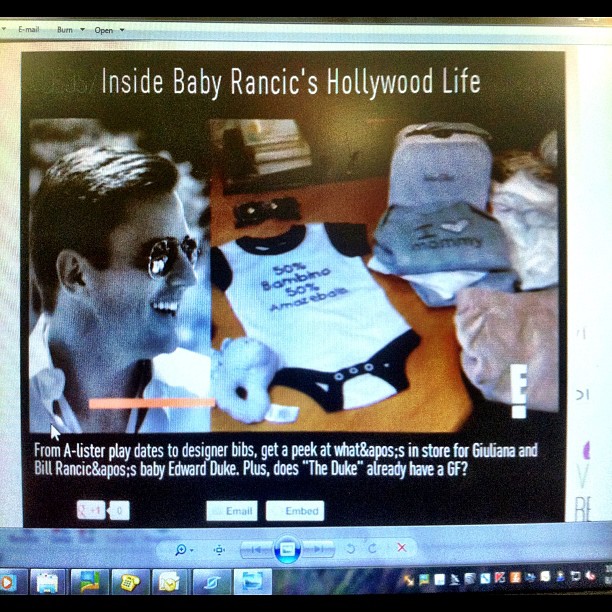Open the zoom magnifier control
Viewport: 612px width, 612px height.
tap(181, 550)
